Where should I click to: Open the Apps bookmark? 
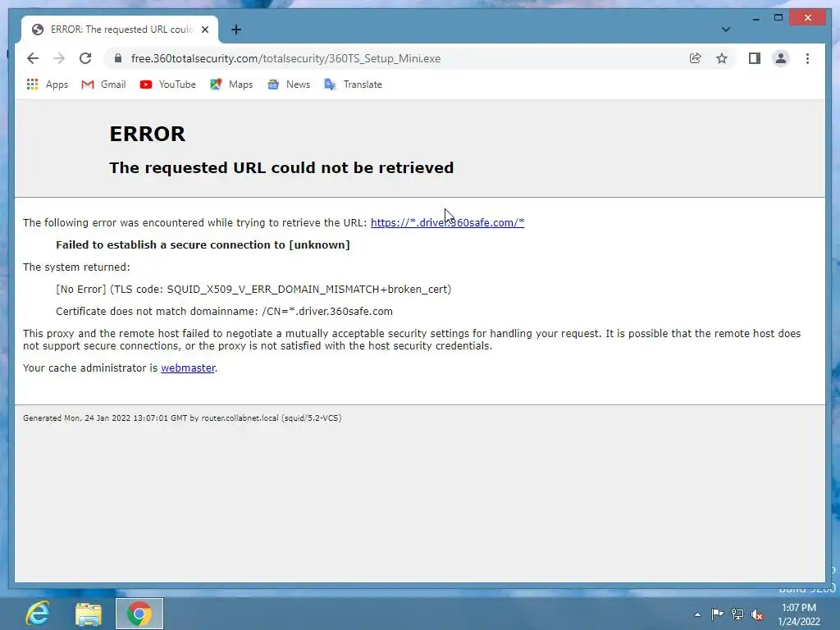click(48, 84)
